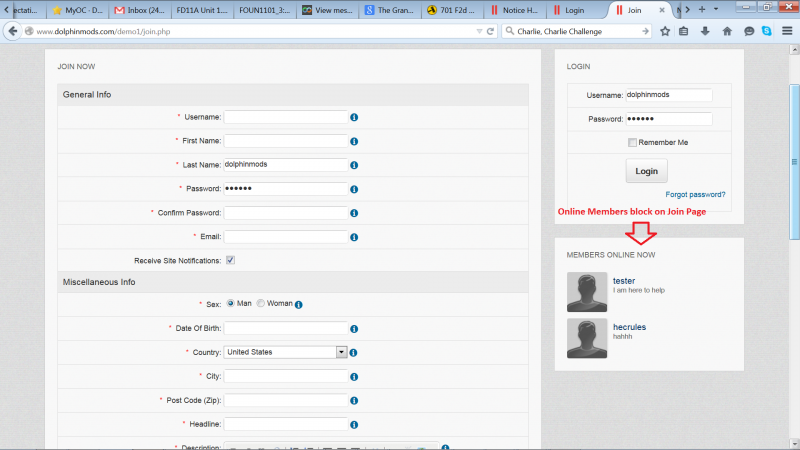Click the City input field
This screenshot has width=800, height=450.
[286, 376]
